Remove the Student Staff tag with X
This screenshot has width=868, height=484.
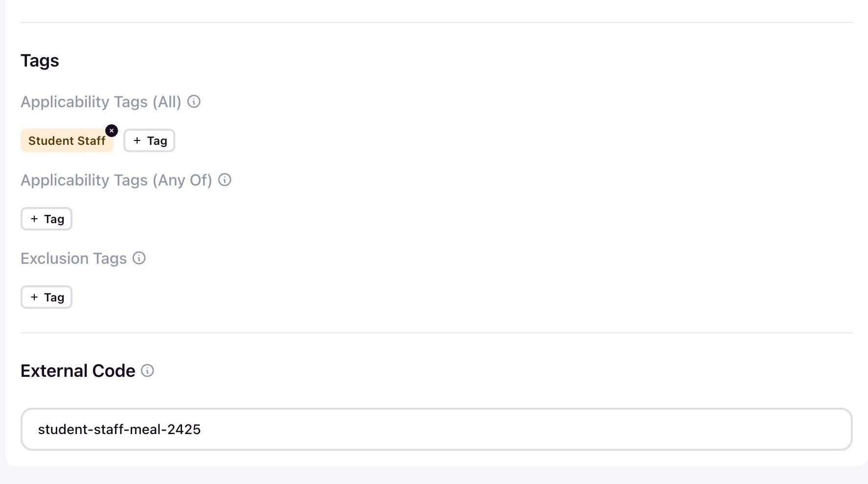(x=112, y=131)
